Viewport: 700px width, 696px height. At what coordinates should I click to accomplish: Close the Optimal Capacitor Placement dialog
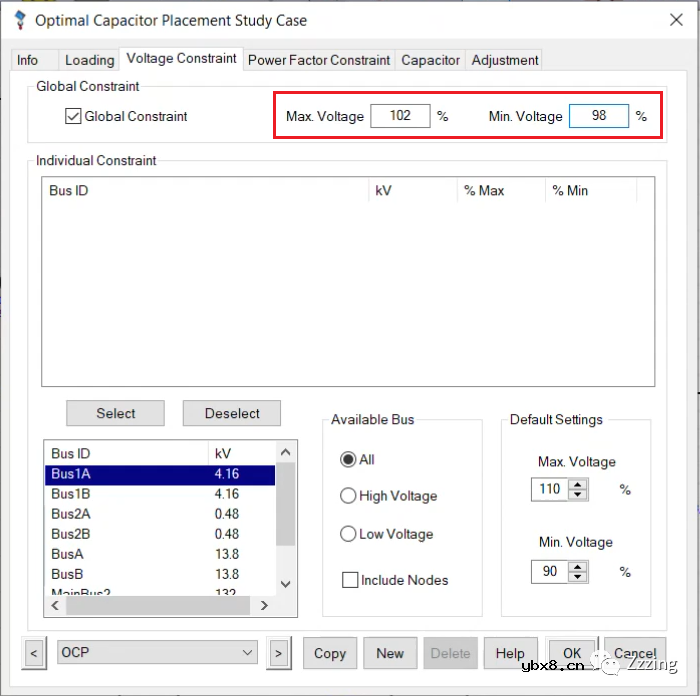pos(674,20)
